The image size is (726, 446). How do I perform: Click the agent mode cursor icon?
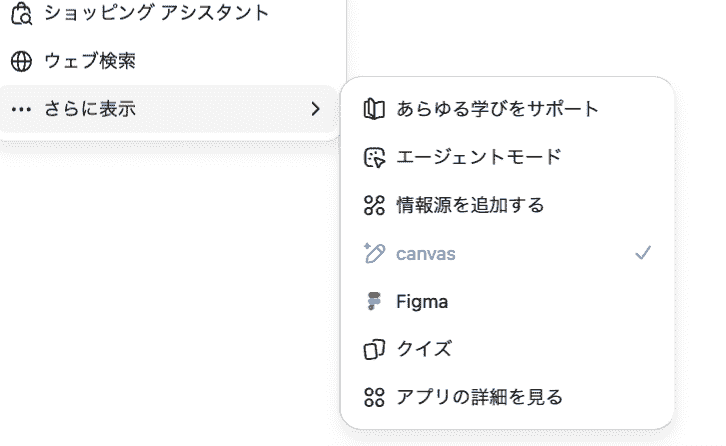pos(374,157)
